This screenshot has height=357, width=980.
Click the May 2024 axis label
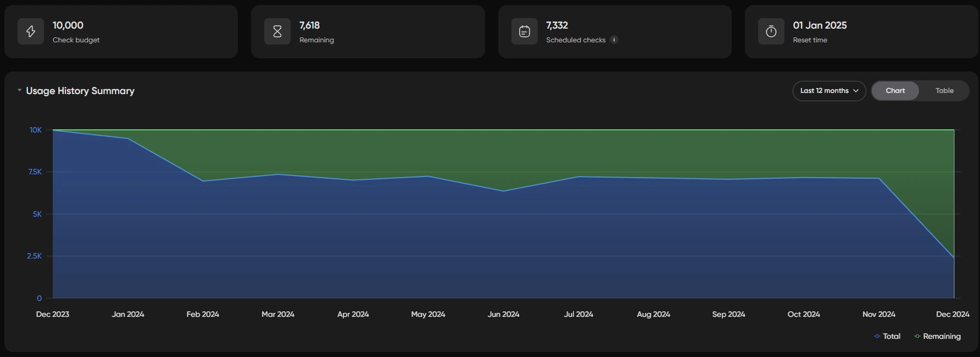point(428,314)
